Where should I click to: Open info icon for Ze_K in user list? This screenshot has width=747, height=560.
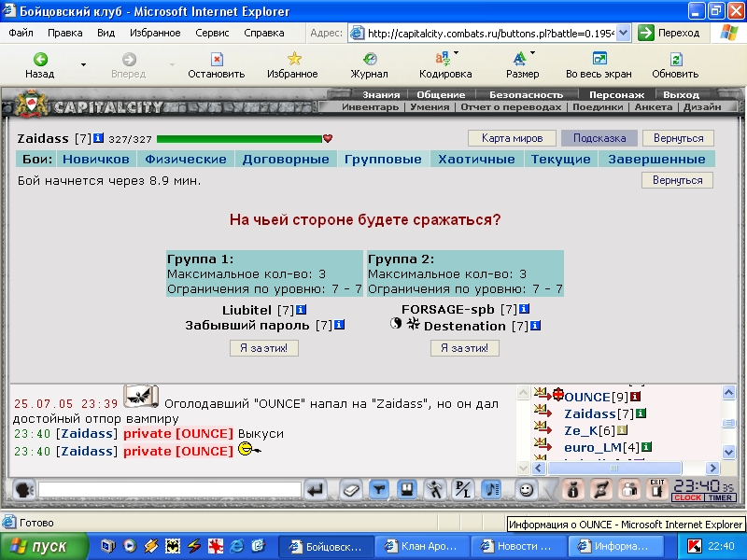coord(622,430)
